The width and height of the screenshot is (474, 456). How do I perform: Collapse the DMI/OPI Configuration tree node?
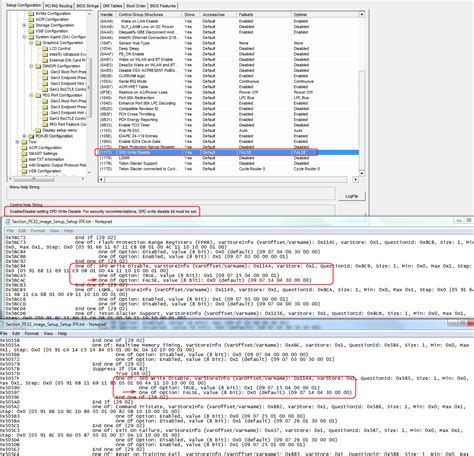31,66
